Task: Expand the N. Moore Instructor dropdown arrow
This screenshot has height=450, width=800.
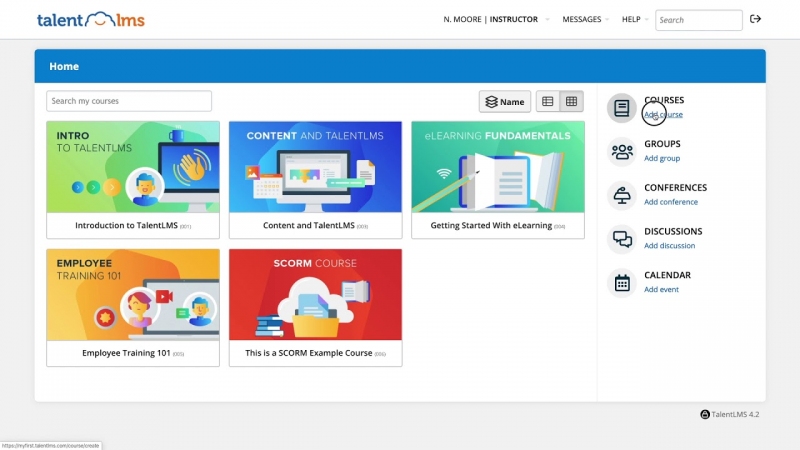Action: 547,19
